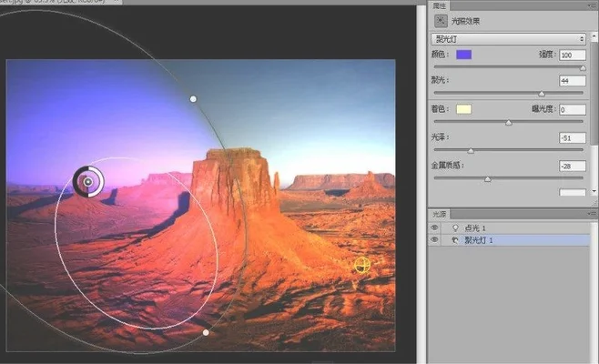This screenshot has height=364, width=599.
Task: Click the properties panel scroll down arrow
Action: [594, 191]
